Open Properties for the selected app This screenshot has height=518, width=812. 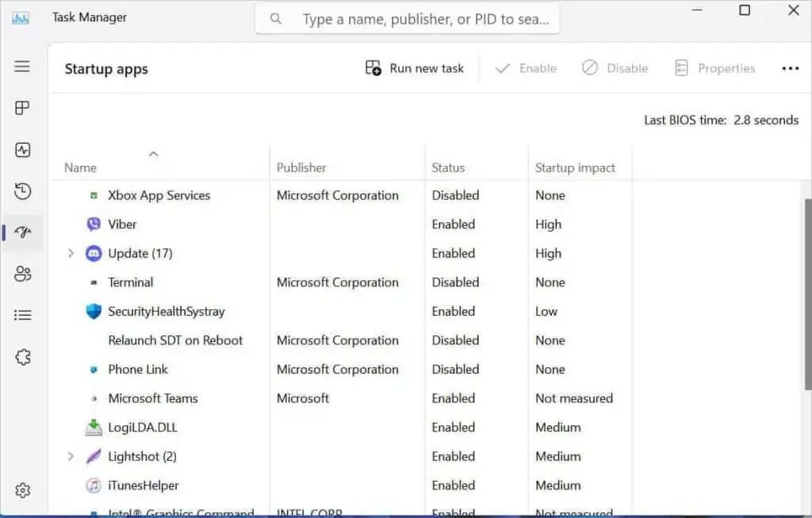pos(714,68)
